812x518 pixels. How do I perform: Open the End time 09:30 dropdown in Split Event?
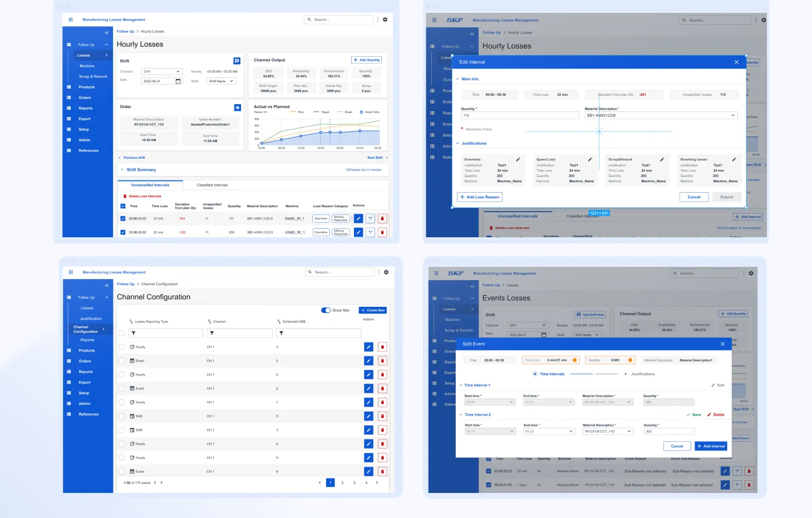coord(549,432)
